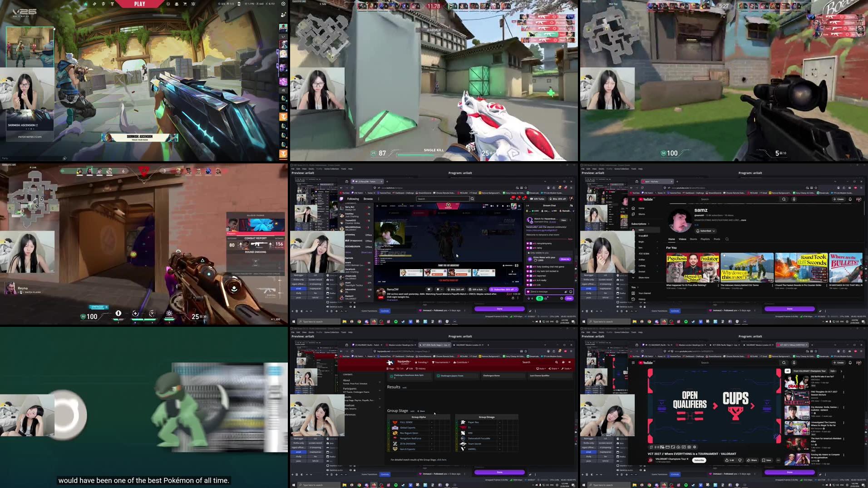Collapse Stream Chat using arrow icon
The image size is (868, 488).
[x=528, y=206]
